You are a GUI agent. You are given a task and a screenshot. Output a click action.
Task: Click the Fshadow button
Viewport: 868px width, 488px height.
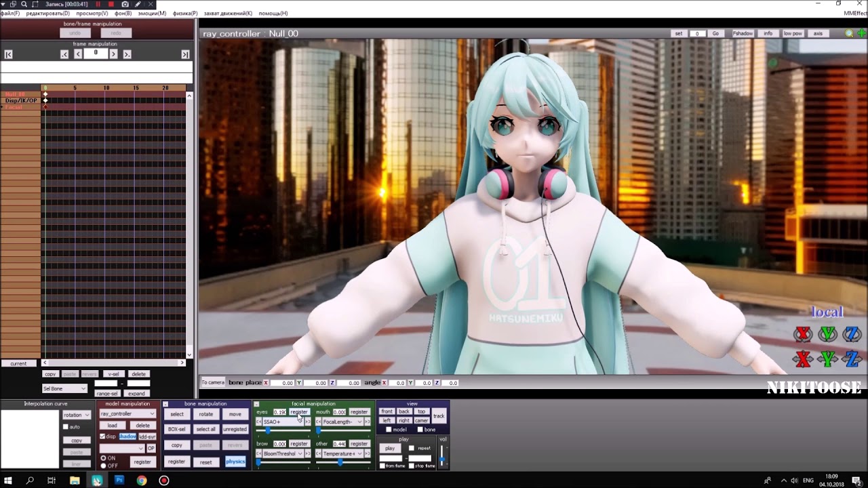[743, 33]
